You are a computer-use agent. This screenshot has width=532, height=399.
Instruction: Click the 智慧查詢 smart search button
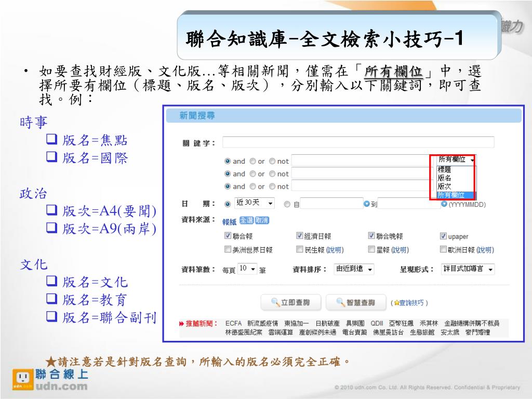pos(356,302)
